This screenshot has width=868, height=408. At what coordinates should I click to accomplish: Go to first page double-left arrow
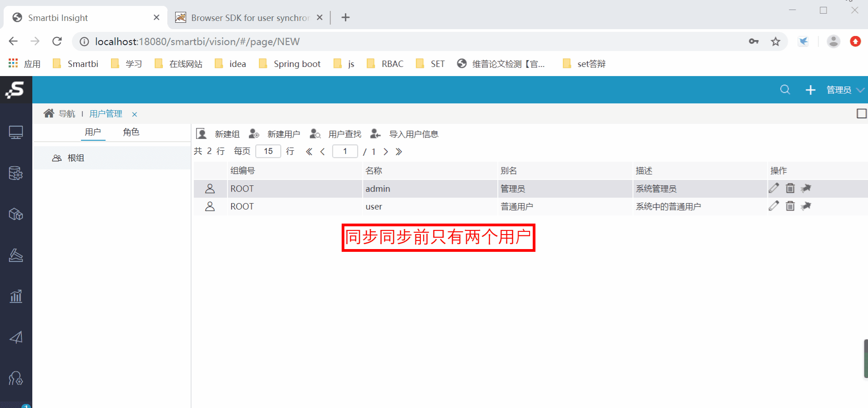pyautogui.click(x=309, y=152)
